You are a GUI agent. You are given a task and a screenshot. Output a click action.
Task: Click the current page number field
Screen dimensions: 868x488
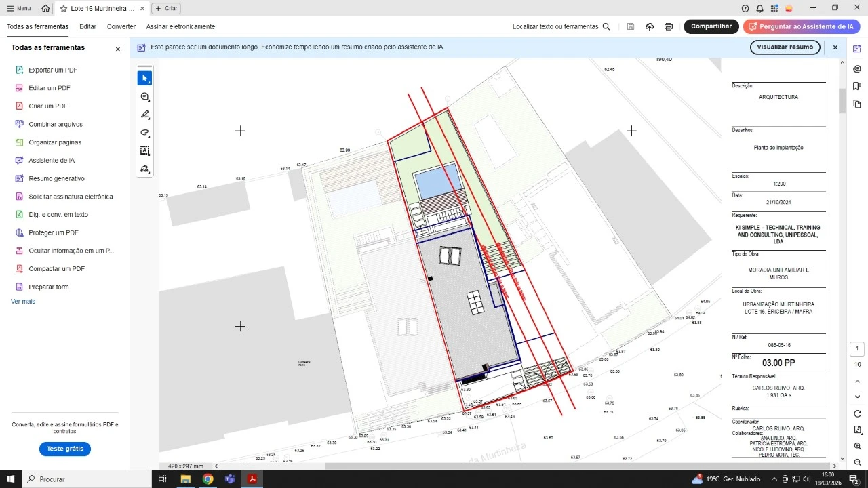coord(857,348)
